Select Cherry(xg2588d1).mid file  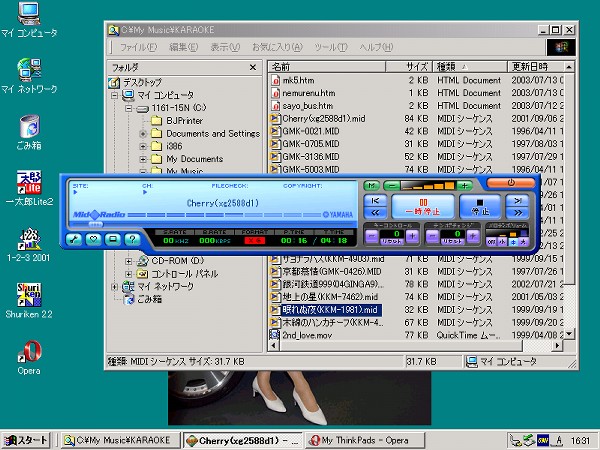(323, 119)
